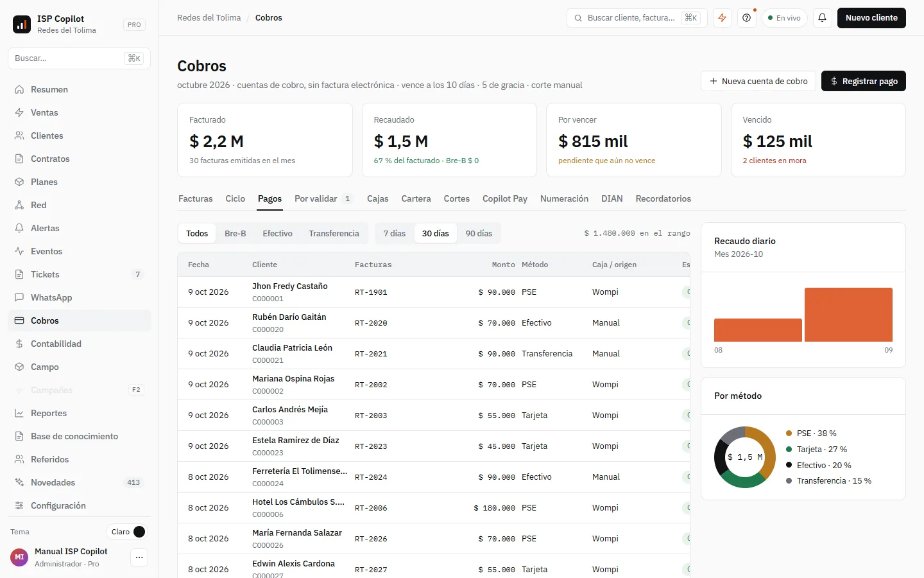Switch to the Cartera tab
This screenshot has height=578, width=924.
coord(416,198)
